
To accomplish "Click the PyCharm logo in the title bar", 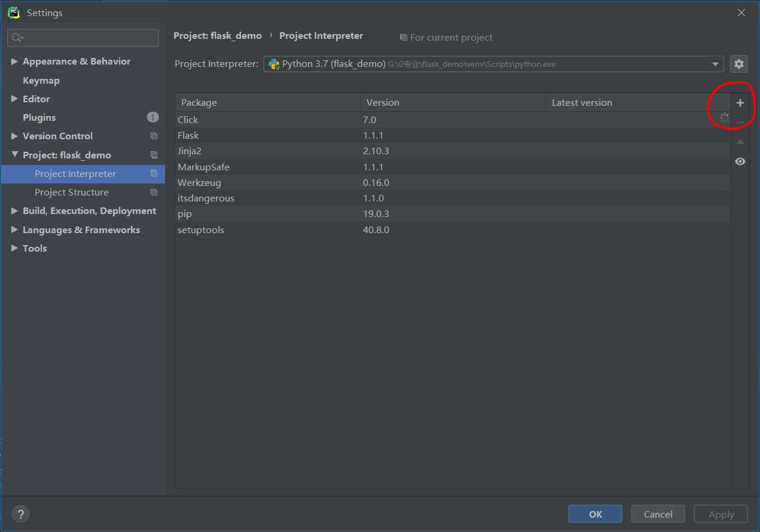I will coord(14,12).
